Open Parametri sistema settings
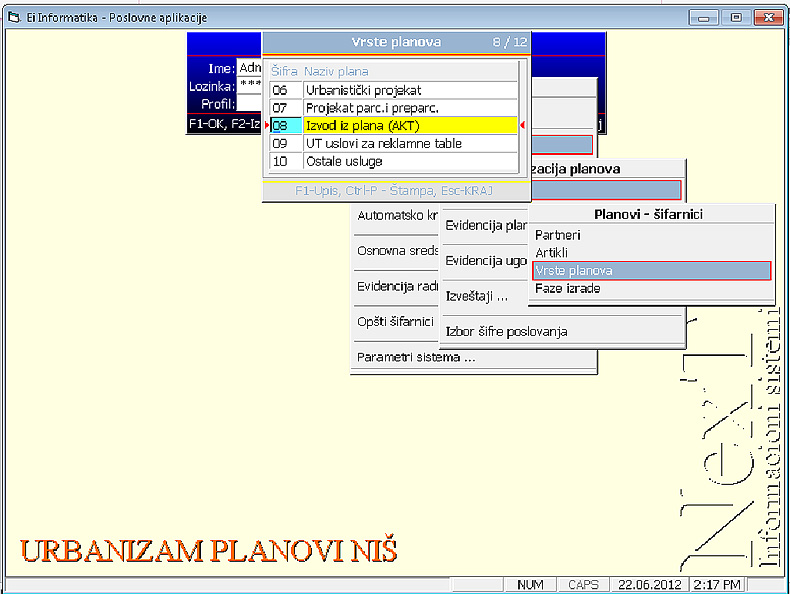Image resolution: width=790 pixels, height=594 pixels. coord(415,357)
